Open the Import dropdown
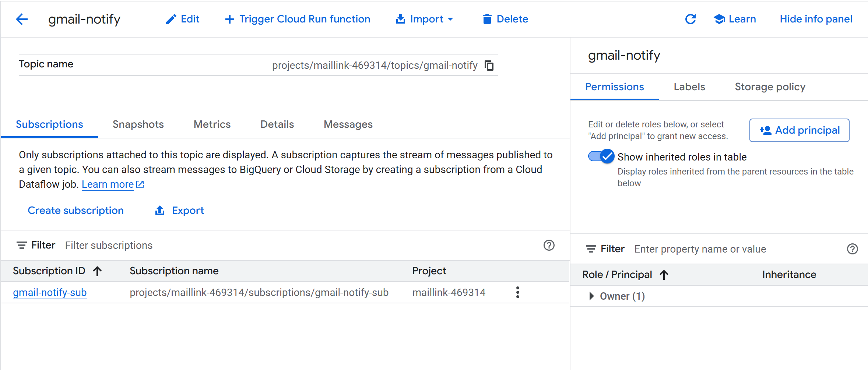Viewport: 868px width, 370px height. pyautogui.click(x=425, y=19)
